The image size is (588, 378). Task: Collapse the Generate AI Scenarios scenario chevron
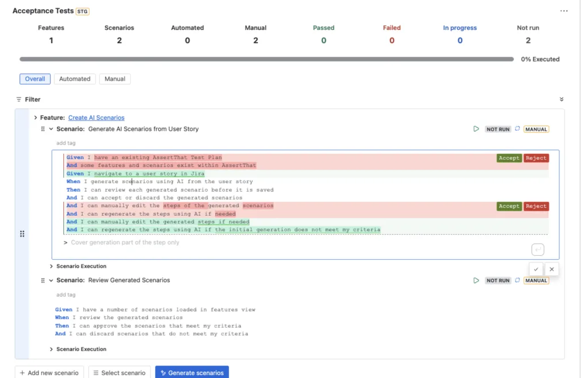(x=52, y=129)
